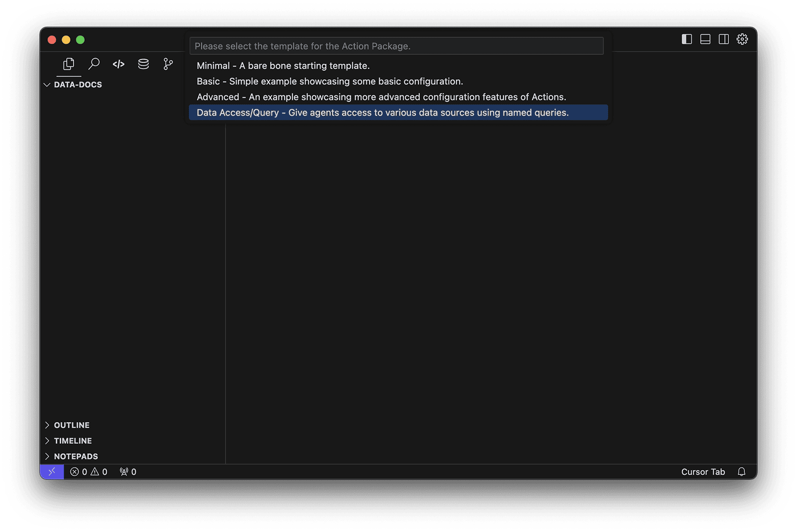
Task: Open the Explorer files view icon
Action: tap(69, 64)
